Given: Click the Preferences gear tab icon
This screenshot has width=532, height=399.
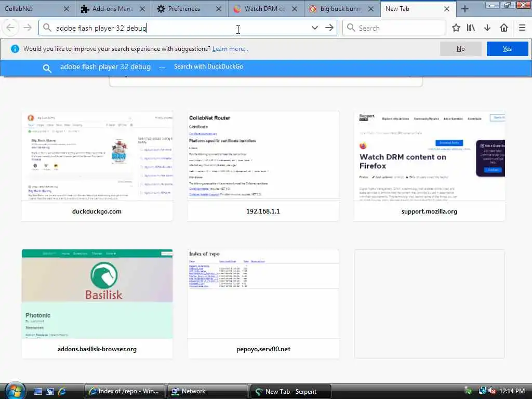Looking at the screenshot, I should tap(161, 9).
